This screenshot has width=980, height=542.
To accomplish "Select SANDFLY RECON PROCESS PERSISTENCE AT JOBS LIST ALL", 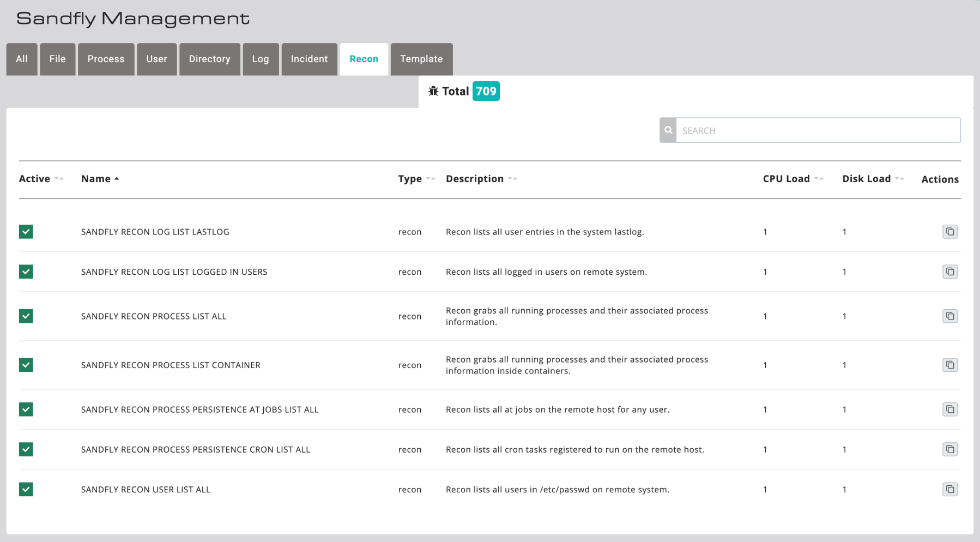I will (x=200, y=409).
